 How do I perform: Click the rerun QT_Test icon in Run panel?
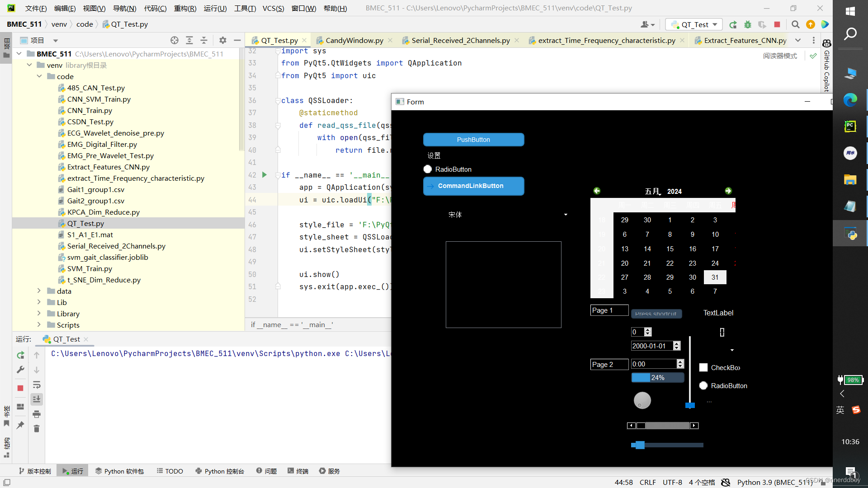[20, 355]
